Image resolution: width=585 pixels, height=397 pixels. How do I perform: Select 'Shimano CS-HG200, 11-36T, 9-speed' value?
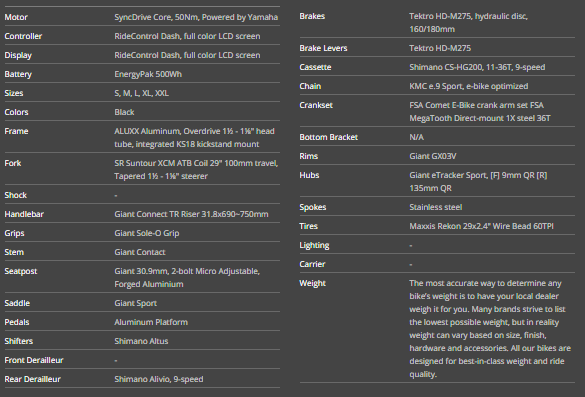[x=477, y=67]
